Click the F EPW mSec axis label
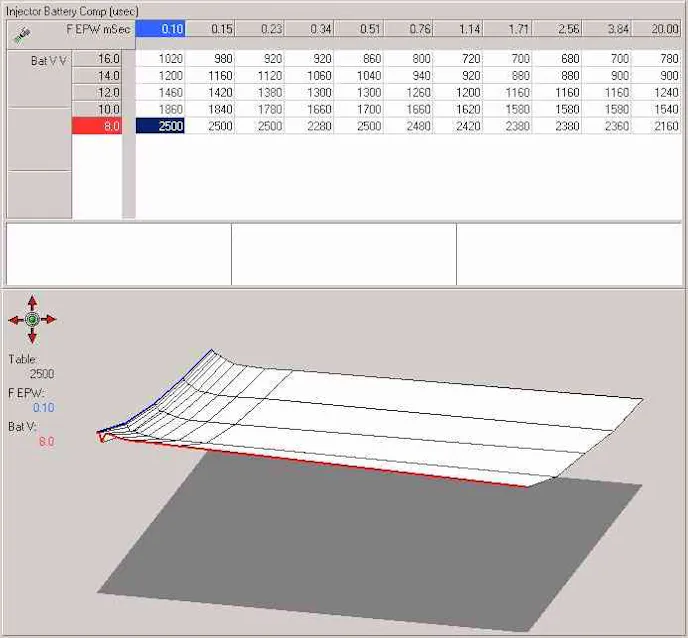The height and width of the screenshot is (638, 688). click(x=91, y=30)
